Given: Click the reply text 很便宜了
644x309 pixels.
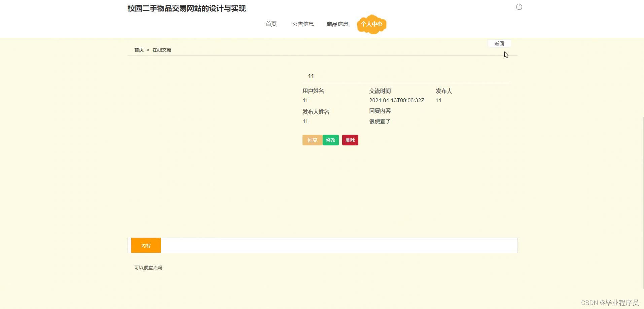Looking at the screenshot, I should coord(380,121).
